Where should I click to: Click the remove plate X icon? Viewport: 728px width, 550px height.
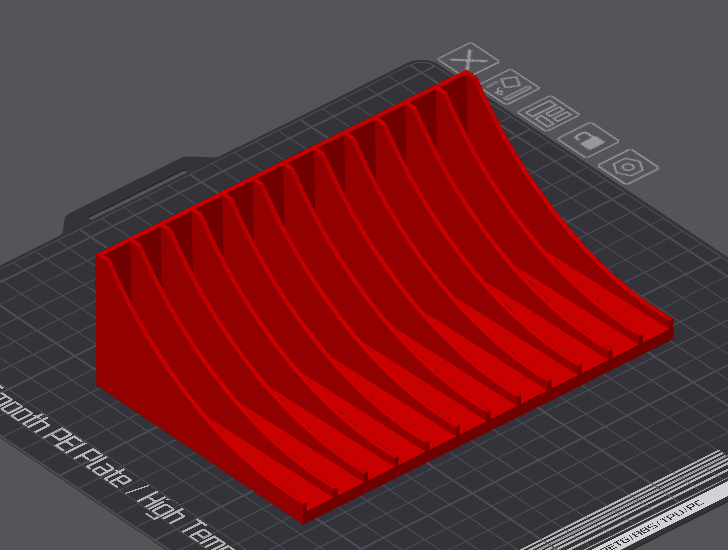pos(468,58)
